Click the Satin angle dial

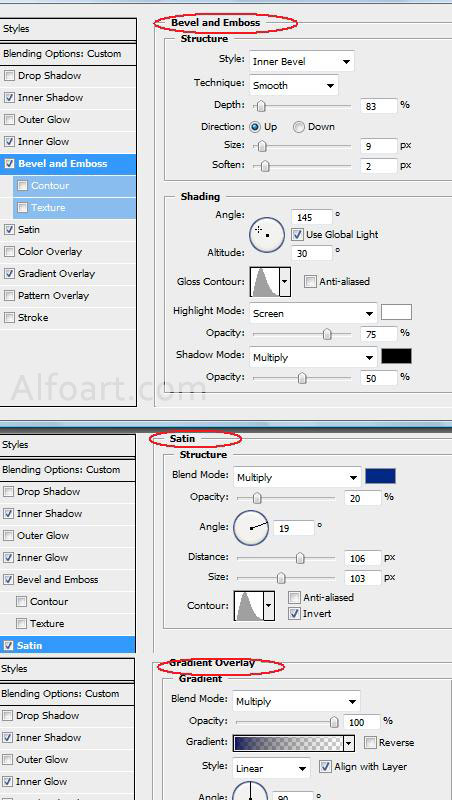pos(250,528)
